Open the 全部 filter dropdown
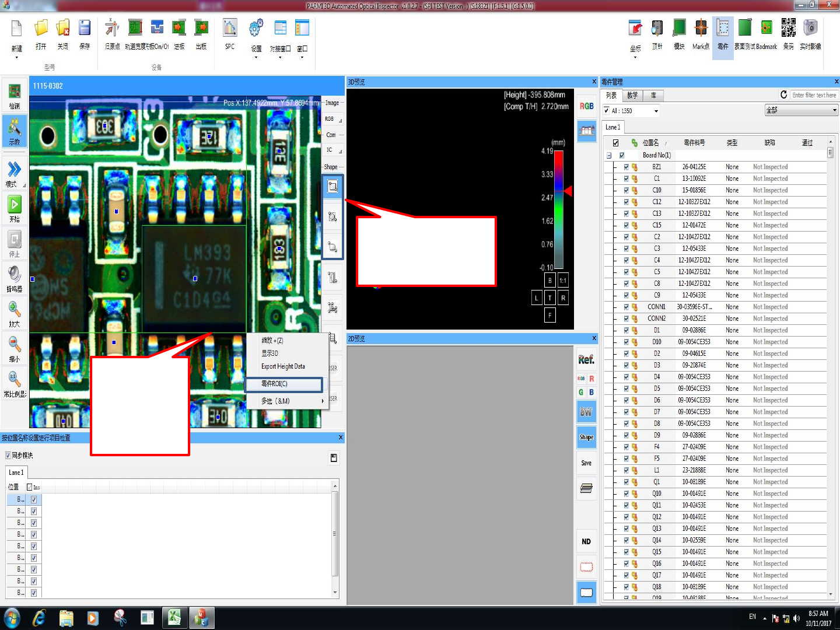 click(x=801, y=110)
